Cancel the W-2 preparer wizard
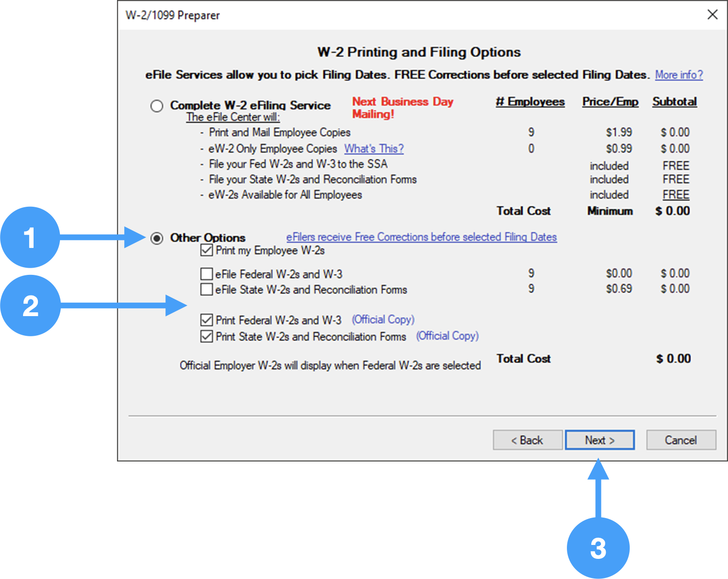The width and height of the screenshot is (728, 579). (681, 440)
